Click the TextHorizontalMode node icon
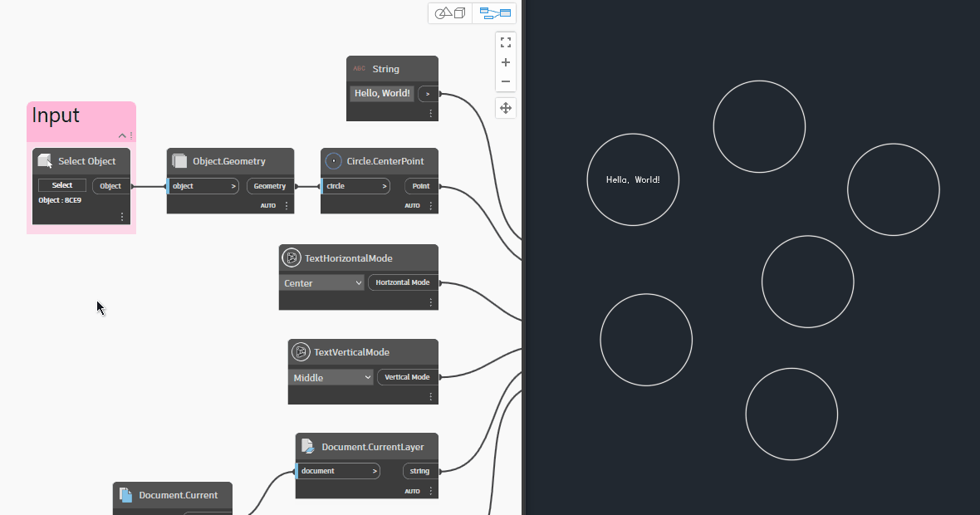 291,258
